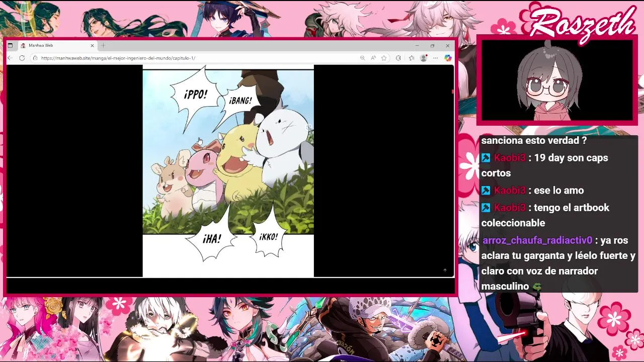644x362 pixels.
Task: Click chat badge beside 'tengo el artbook'
Action: pyautogui.click(x=486, y=208)
